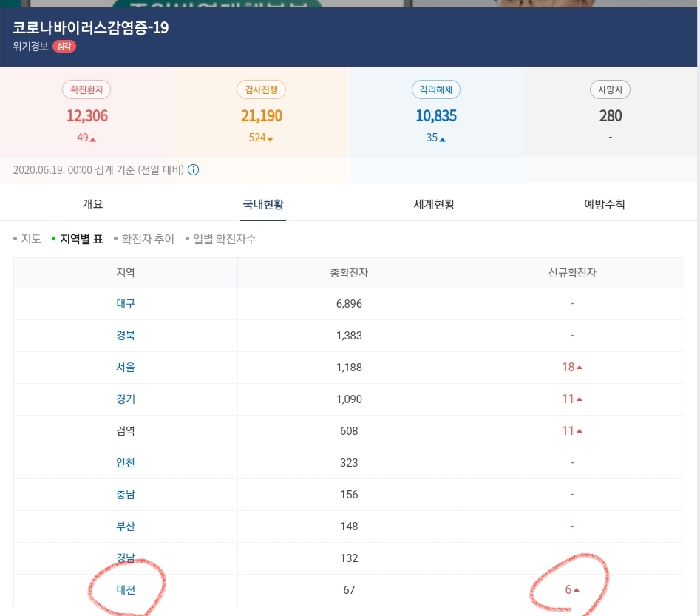Click the orange decrease arrow beside 524
Screen dimensions: 700x616
click(x=269, y=138)
